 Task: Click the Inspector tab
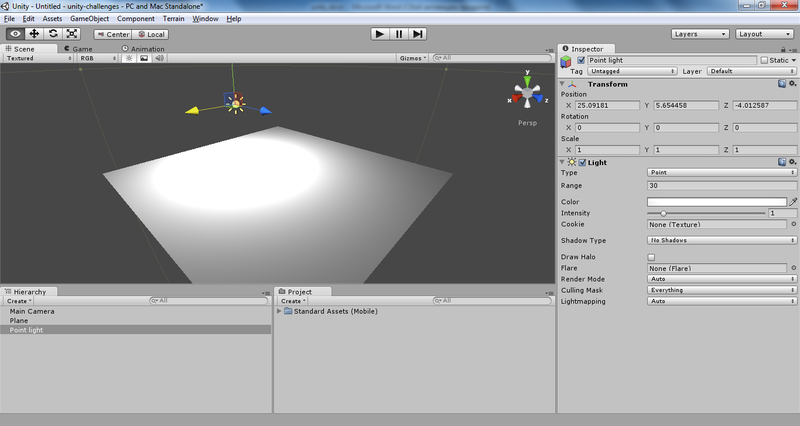pos(586,49)
